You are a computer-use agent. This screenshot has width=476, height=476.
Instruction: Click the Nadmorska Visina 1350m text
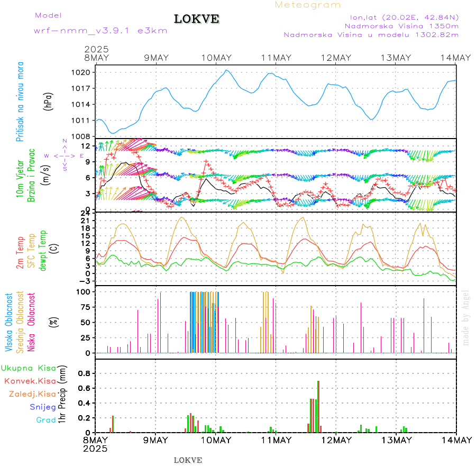click(401, 25)
